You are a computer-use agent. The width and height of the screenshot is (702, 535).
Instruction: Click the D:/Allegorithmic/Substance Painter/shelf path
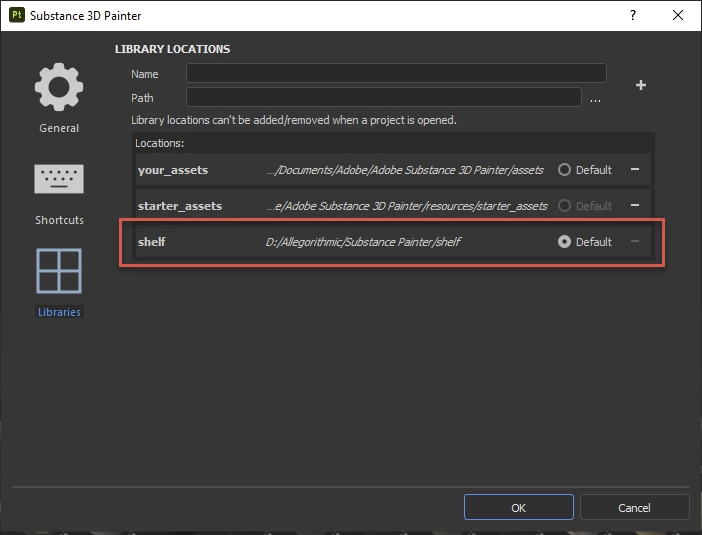click(363, 242)
